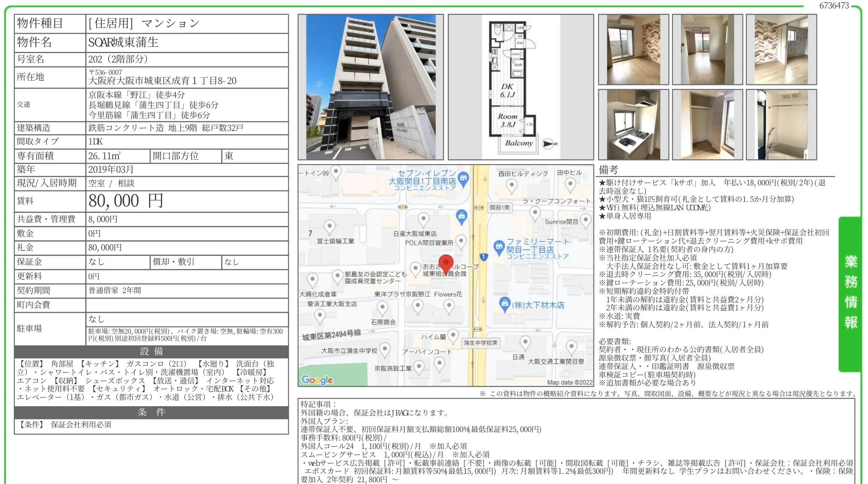Click the map pin for POLA関目営業所
The height and width of the screenshot is (484, 868).
461,242
